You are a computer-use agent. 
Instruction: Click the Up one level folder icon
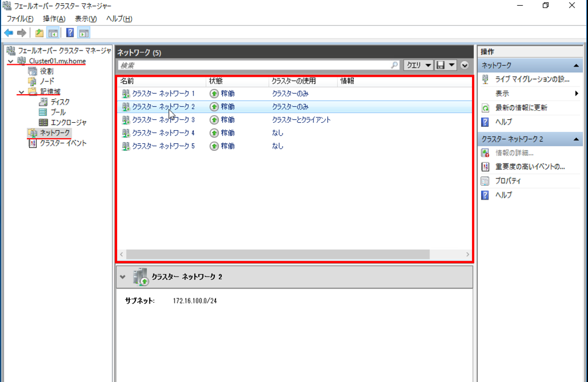click(x=39, y=33)
